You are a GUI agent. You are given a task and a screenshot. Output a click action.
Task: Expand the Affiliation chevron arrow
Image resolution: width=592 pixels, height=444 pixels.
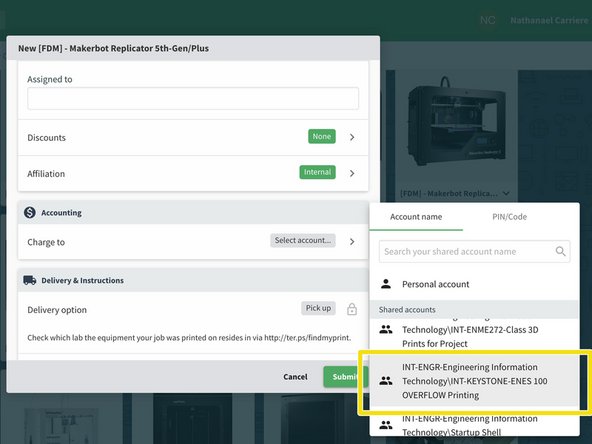tap(352, 173)
